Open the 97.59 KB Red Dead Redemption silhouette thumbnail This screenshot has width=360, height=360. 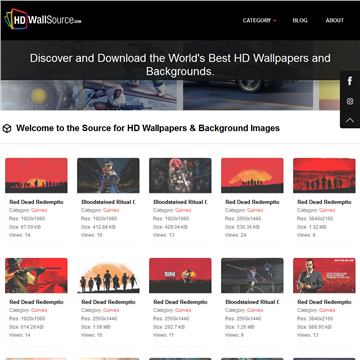36,175
